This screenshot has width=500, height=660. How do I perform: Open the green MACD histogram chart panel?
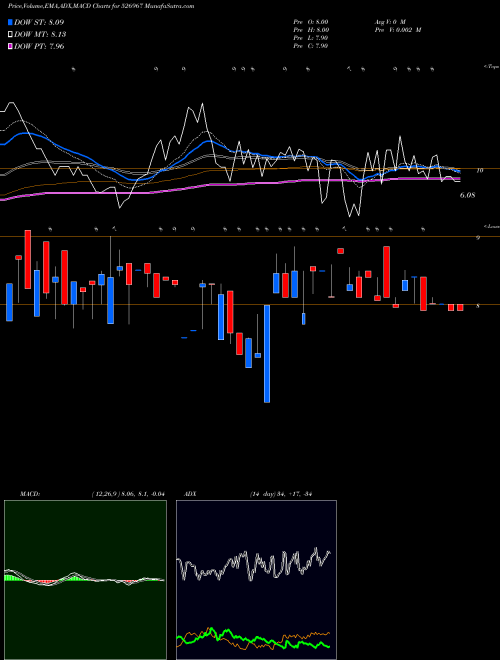click(x=85, y=580)
